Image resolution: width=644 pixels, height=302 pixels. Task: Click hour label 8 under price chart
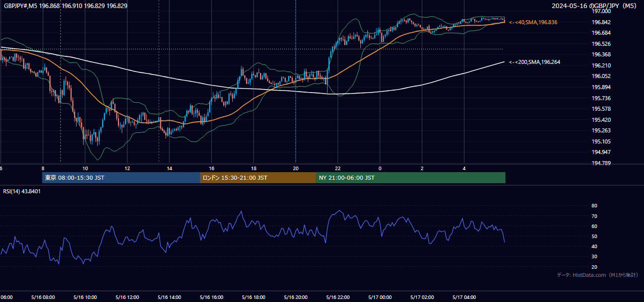tap(43, 168)
